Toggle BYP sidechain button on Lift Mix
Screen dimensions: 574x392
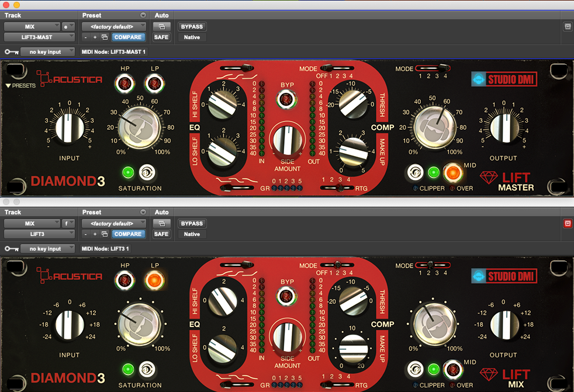pyautogui.click(x=286, y=296)
